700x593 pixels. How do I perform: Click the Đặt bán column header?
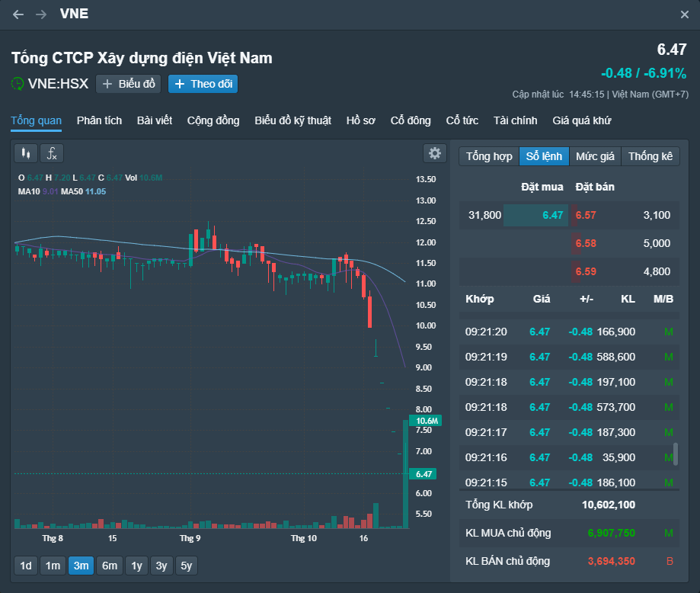tap(595, 187)
